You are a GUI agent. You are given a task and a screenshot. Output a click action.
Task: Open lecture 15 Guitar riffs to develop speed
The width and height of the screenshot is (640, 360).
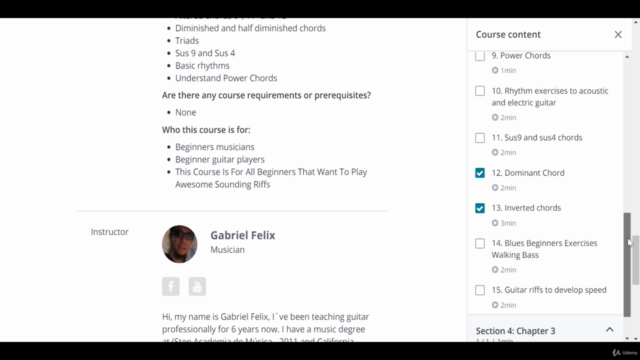(549, 290)
